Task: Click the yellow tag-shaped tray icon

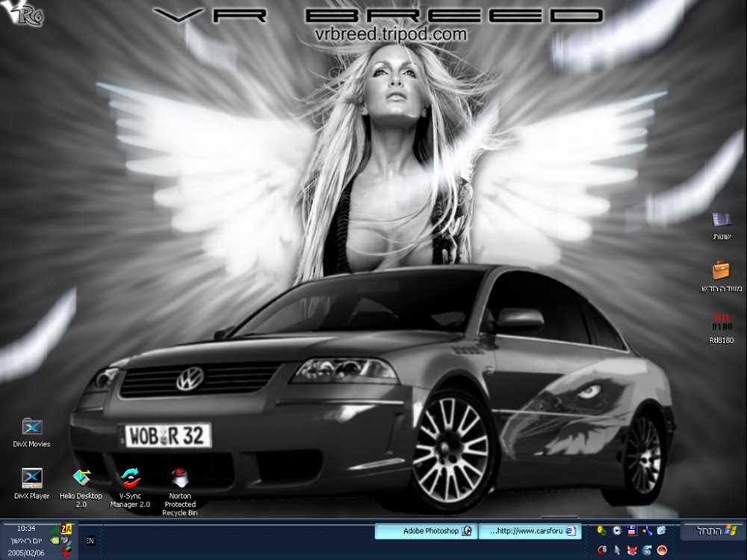Action: [x=55, y=541]
